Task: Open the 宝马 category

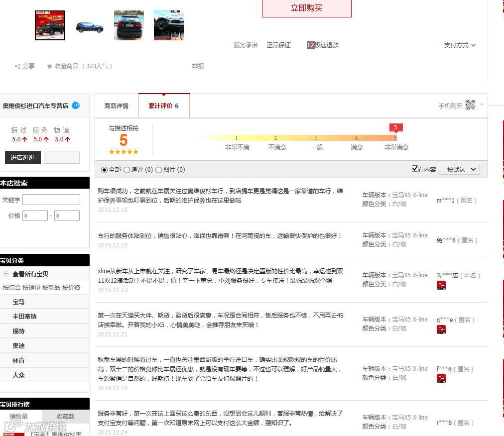Action: pos(18,302)
